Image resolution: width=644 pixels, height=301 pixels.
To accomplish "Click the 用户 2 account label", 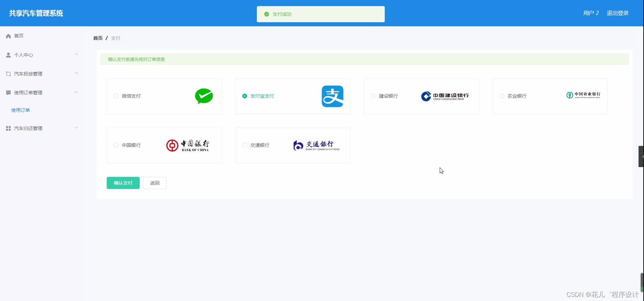I will click(591, 13).
